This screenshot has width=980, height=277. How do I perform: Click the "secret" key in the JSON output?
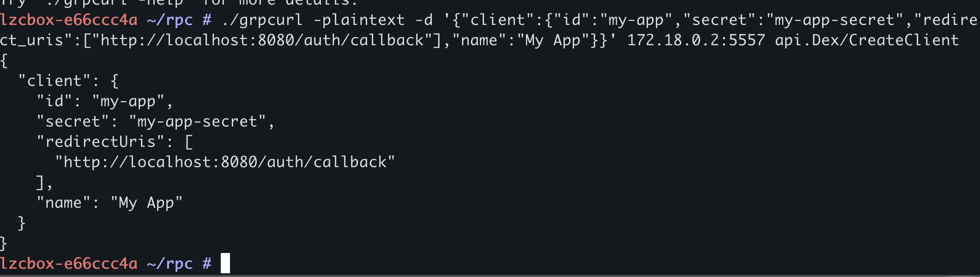pyautogui.click(x=73, y=121)
